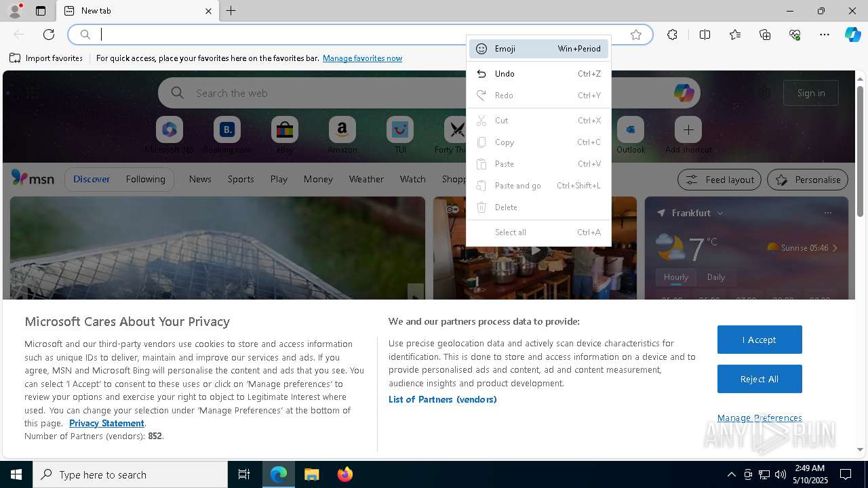Viewport: 868px width, 488px height.
Task: Select the Daily weather tab
Action: tap(716, 277)
